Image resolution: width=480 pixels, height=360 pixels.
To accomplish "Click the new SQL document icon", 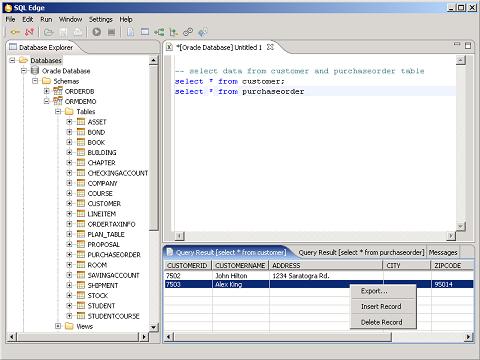I will point(130,32).
